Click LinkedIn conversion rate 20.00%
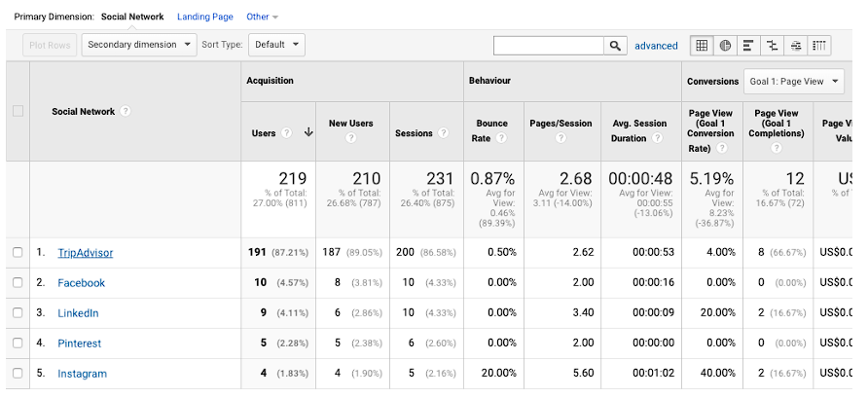The width and height of the screenshot is (868, 398). 717,312
